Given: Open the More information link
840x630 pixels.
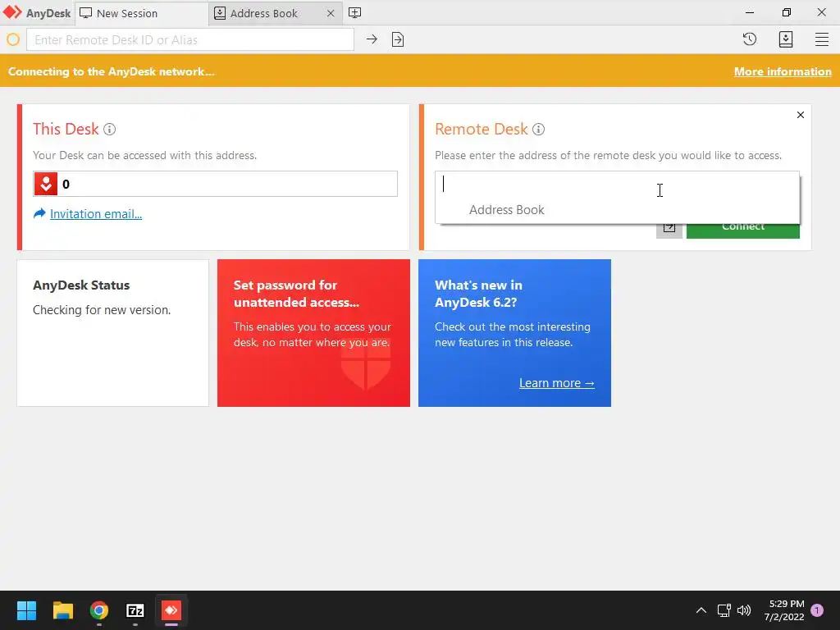Looking at the screenshot, I should coord(783,72).
